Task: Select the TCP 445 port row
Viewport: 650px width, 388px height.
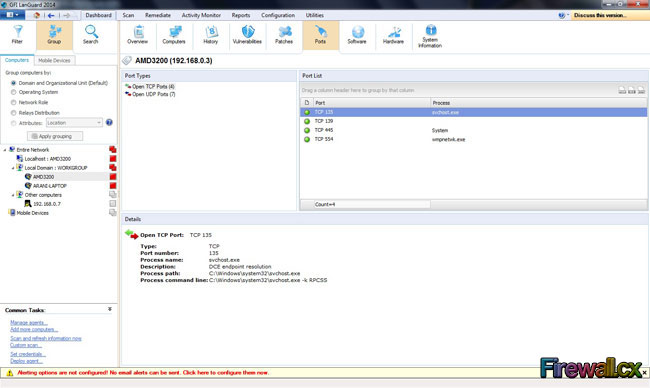Action: 473,130
